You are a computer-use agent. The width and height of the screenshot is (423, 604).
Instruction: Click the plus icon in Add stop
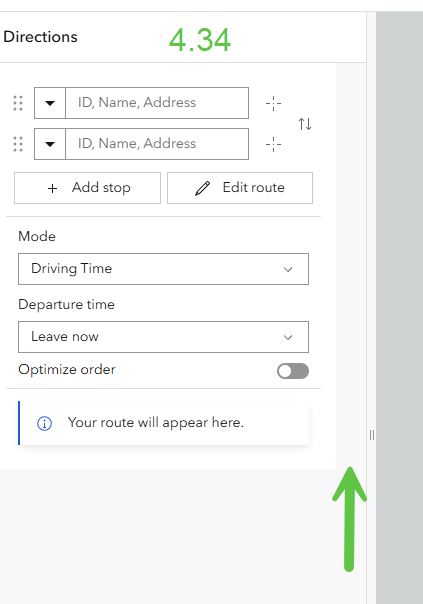point(52,188)
